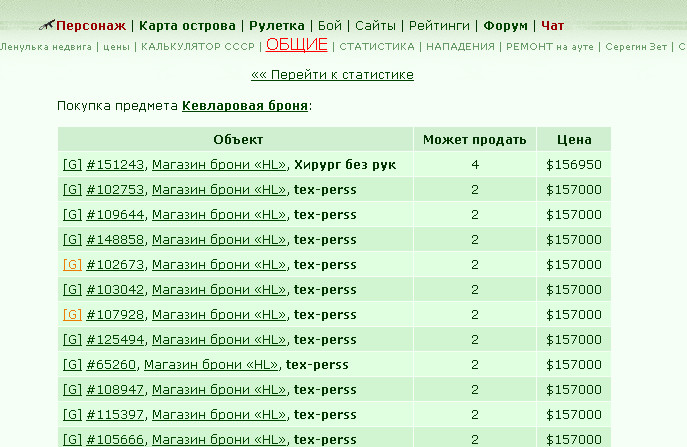Open the Кевларовая броня item link
The height and width of the screenshot is (447, 687).
pos(245,106)
